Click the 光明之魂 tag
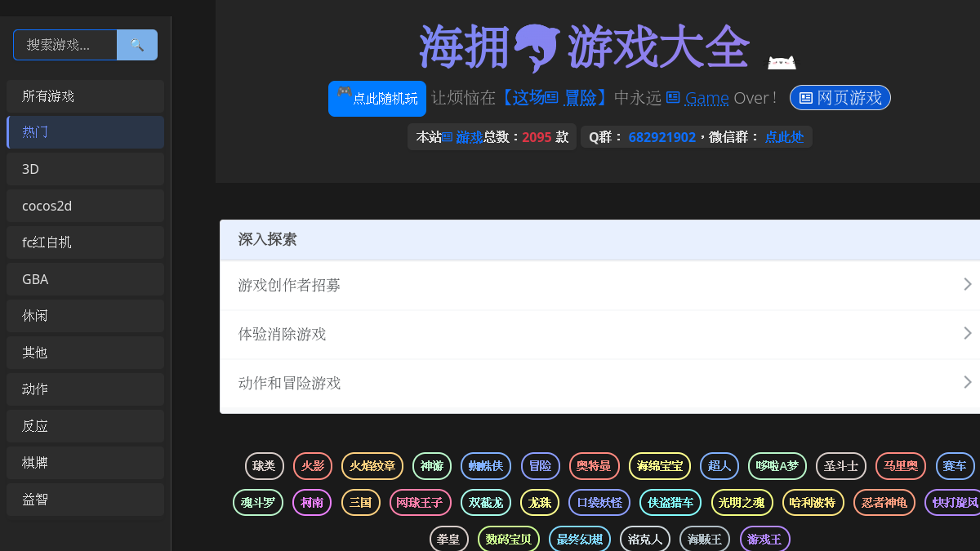Viewport: 980px width, 551px height. (742, 502)
